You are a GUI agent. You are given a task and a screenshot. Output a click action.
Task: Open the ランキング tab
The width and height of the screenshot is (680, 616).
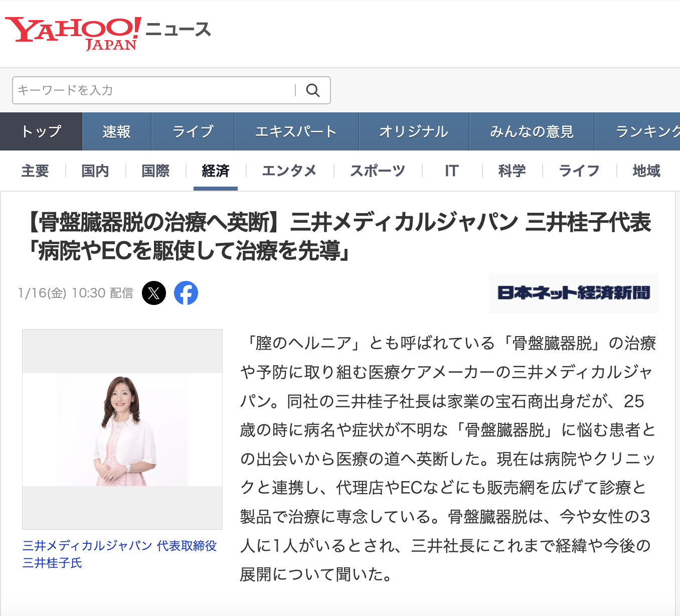647,131
